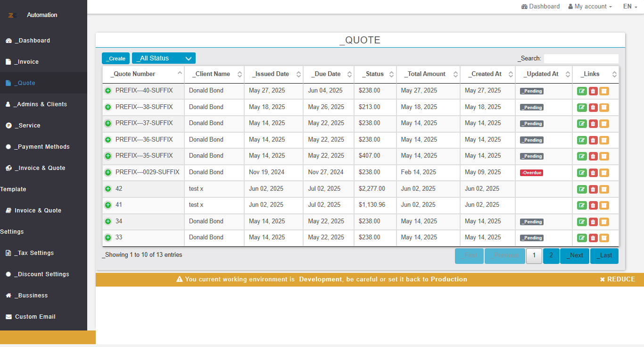
Task: Expand row details for PREFIX---38-SUFFIX
Action: 108,107
